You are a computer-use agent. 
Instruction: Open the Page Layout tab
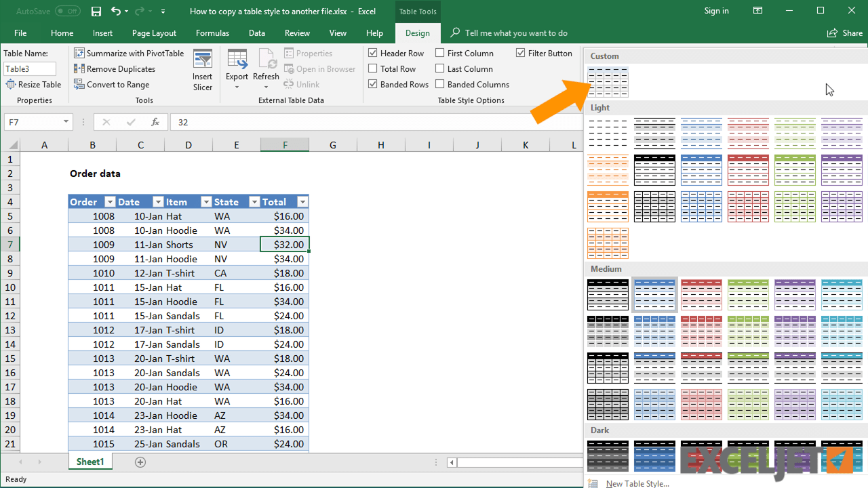coord(154,33)
